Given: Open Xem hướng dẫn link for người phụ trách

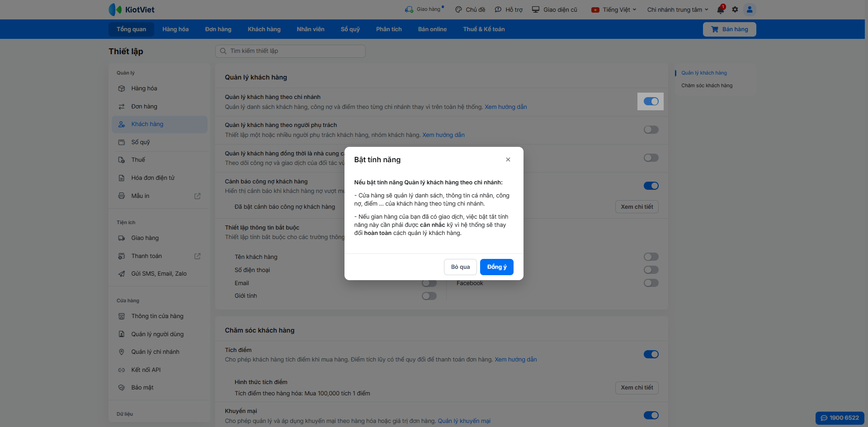Looking at the screenshot, I should pos(443,135).
